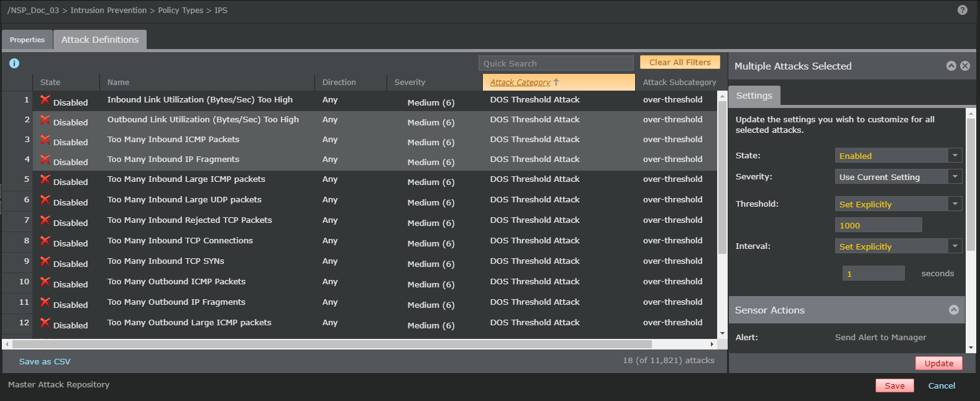Click red X state icon in row 5
Viewport: 980px width, 401px height.
[x=45, y=179]
